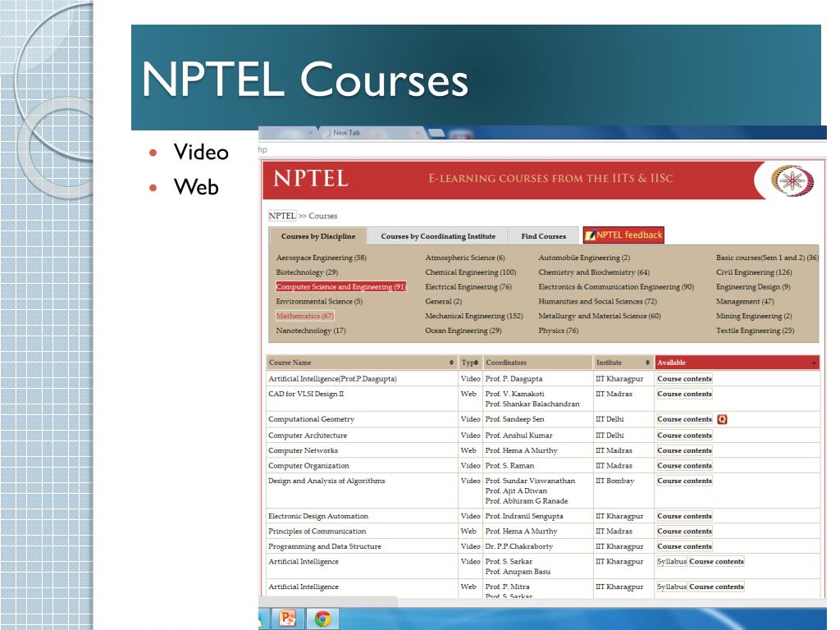Open Basic courses (Sem 1 and 2) discipline
Image resolution: width=840 pixels, height=630 pixels.
click(x=767, y=258)
